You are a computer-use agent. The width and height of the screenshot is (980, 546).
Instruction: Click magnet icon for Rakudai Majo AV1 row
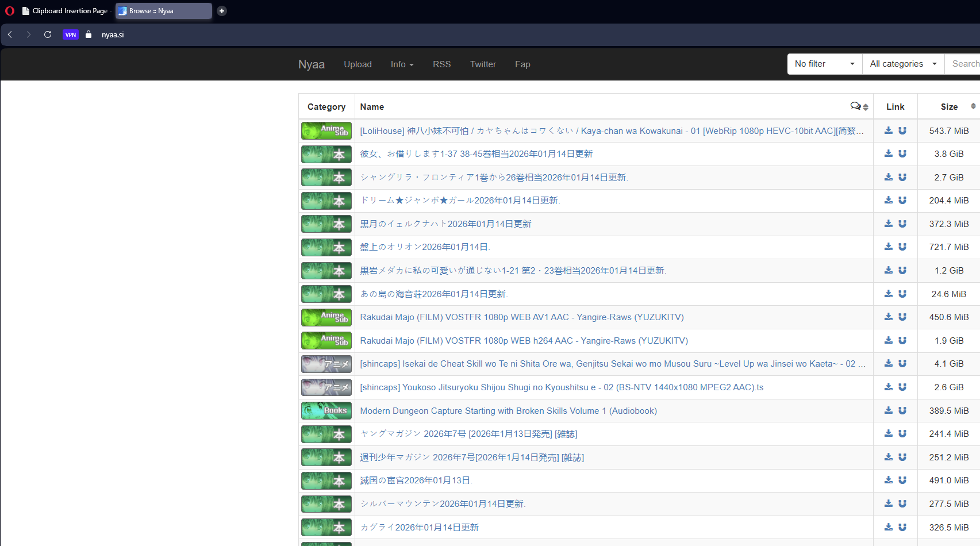[x=902, y=317]
